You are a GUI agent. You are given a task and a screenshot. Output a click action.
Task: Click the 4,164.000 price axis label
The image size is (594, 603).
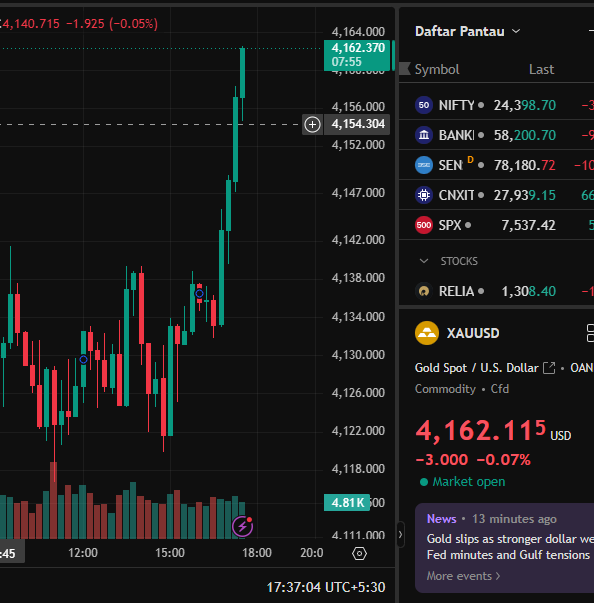pos(358,32)
